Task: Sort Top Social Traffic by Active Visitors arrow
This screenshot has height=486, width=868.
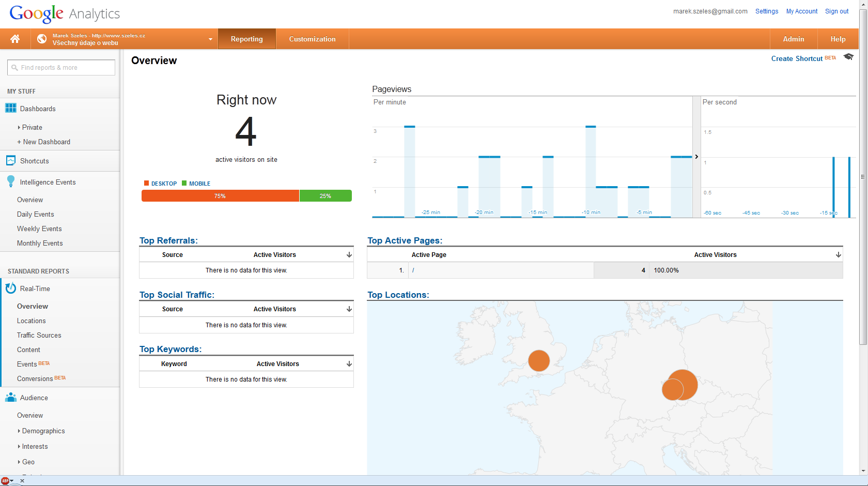Action: pyautogui.click(x=349, y=309)
